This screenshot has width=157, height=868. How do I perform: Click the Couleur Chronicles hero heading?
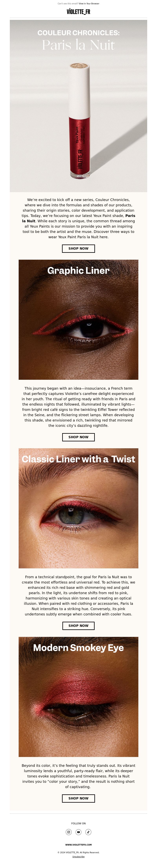point(78,33)
